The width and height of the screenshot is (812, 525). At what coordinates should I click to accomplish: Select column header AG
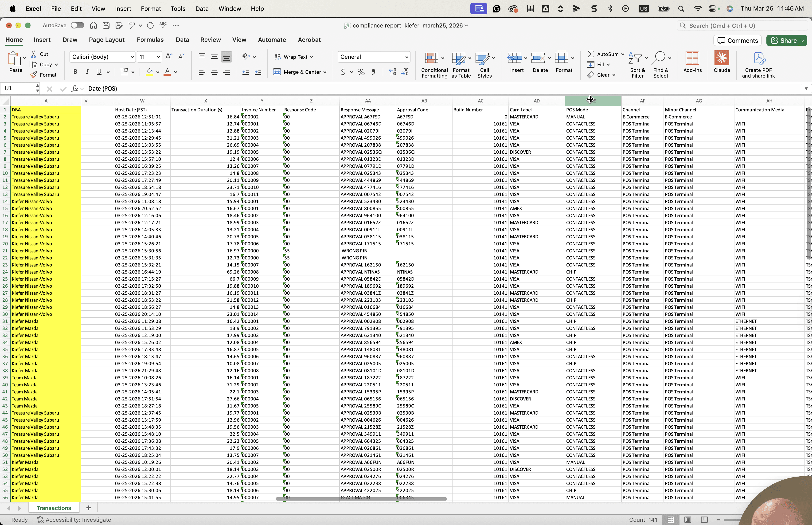tap(699, 101)
